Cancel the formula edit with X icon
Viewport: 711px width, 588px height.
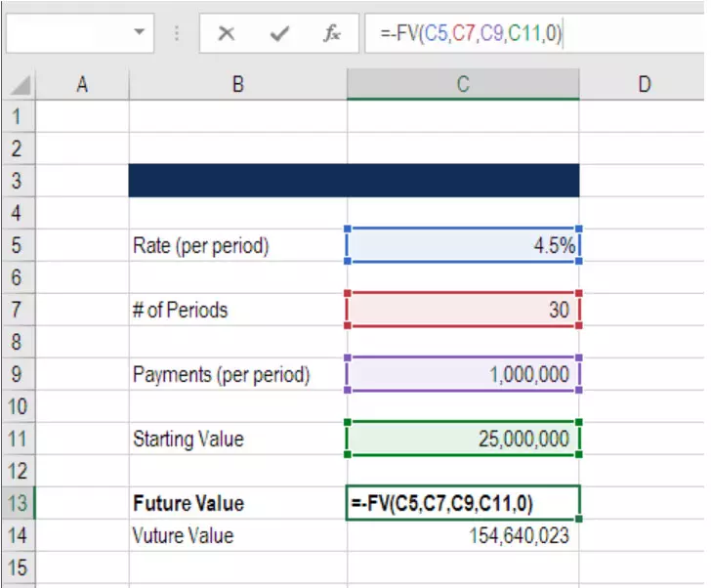click(226, 33)
